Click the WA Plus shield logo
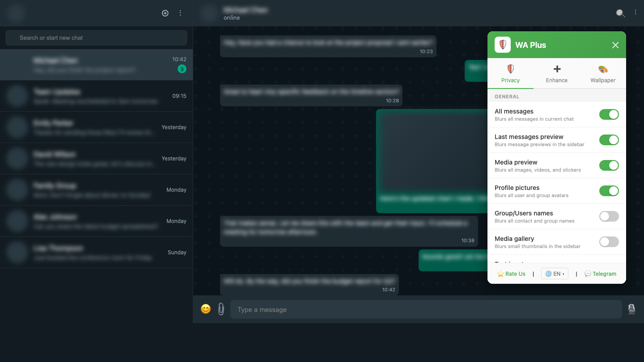644x362 pixels. pyautogui.click(x=502, y=45)
